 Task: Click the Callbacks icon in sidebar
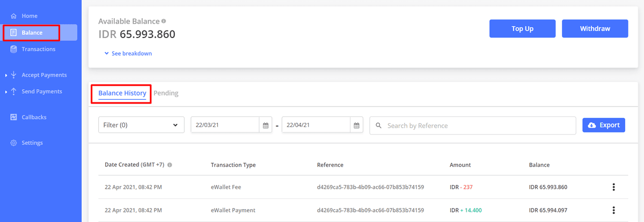[x=14, y=117]
